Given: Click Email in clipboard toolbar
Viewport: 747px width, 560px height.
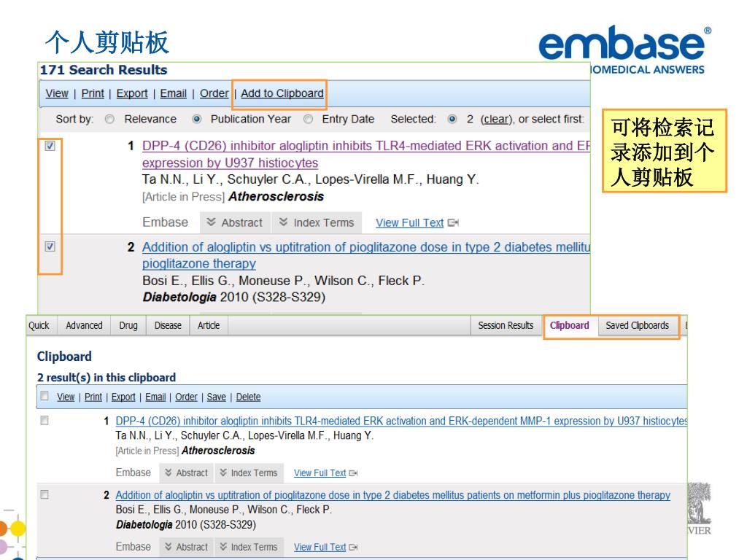Looking at the screenshot, I should (x=155, y=397).
